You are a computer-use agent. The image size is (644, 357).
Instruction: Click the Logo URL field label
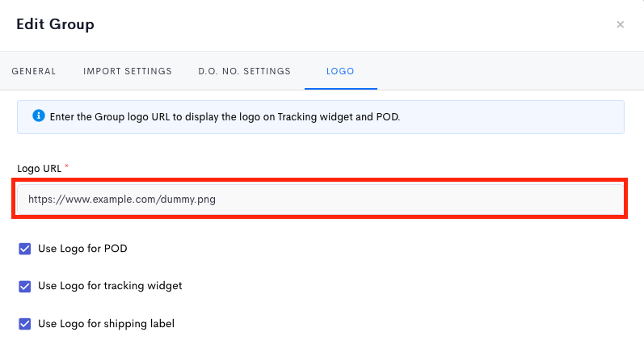(39, 169)
